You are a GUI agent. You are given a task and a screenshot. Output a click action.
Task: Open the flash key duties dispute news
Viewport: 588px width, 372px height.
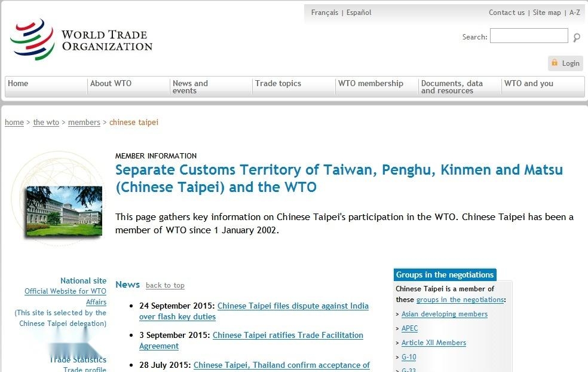pyautogui.click(x=254, y=311)
